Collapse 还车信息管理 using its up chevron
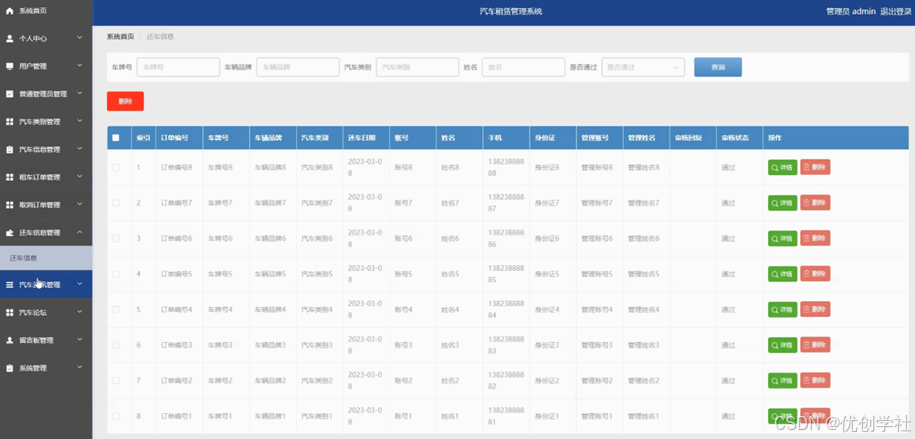The image size is (915, 439). coord(80,232)
